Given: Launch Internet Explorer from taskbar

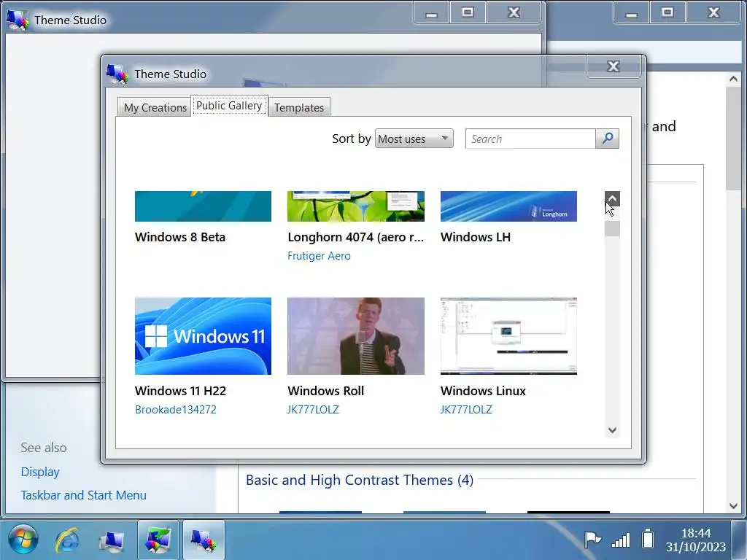Looking at the screenshot, I should pos(66,540).
